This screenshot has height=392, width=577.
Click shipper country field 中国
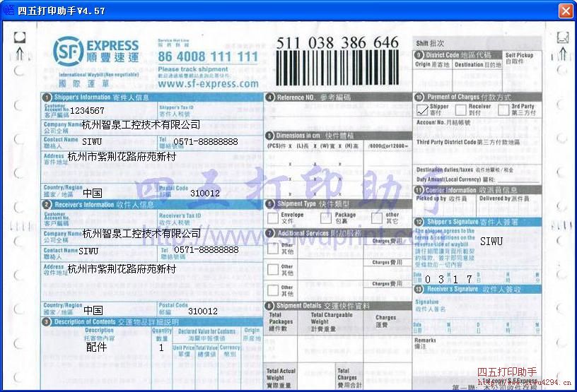pyautogui.click(x=93, y=193)
